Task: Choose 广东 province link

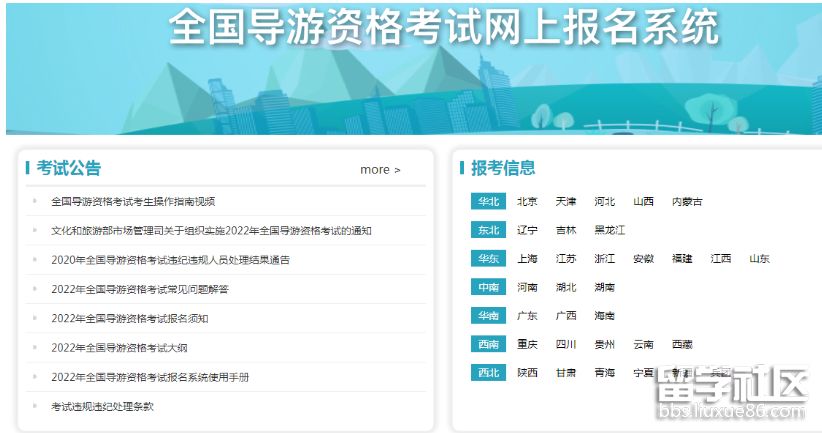Action: coord(527,316)
